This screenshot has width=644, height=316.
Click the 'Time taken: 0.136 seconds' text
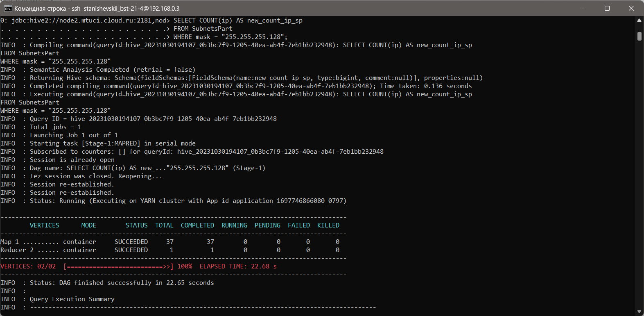[426, 86]
